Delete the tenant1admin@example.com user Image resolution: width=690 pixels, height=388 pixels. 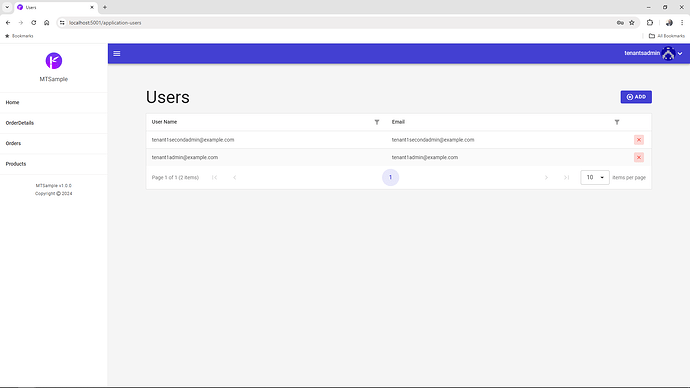coord(639,157)
